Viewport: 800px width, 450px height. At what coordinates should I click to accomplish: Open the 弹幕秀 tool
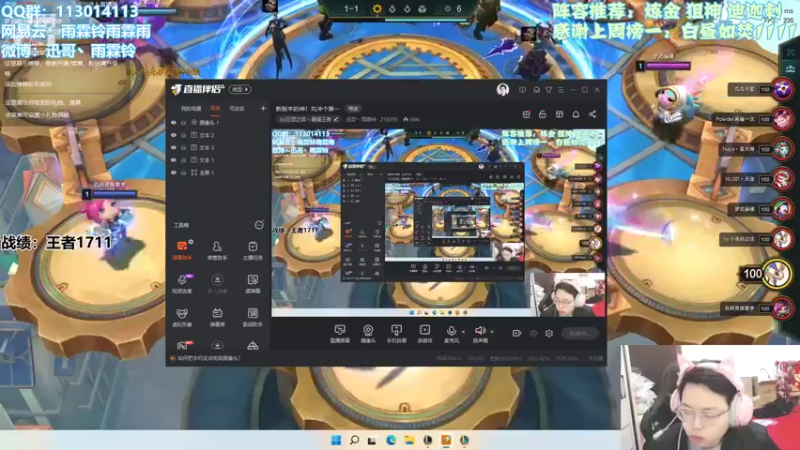[x=217, y=317]
